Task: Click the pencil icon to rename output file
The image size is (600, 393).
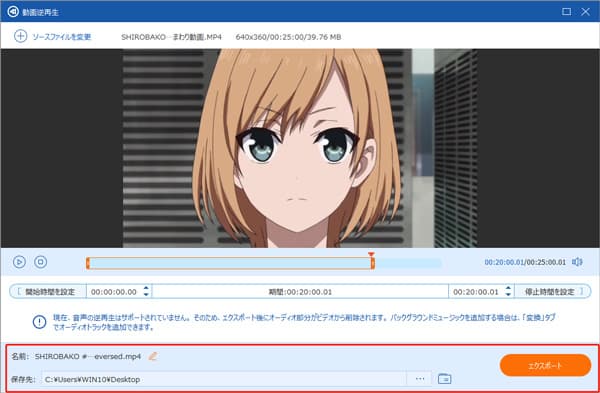Action: pos(153,356)
